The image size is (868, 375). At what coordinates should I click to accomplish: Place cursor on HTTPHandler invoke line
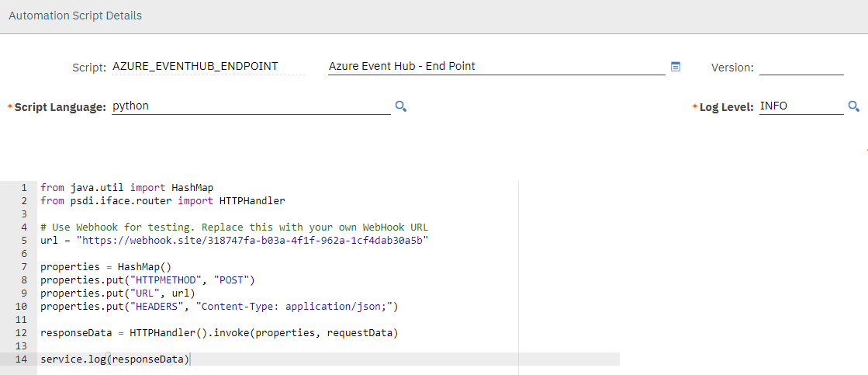220,333
